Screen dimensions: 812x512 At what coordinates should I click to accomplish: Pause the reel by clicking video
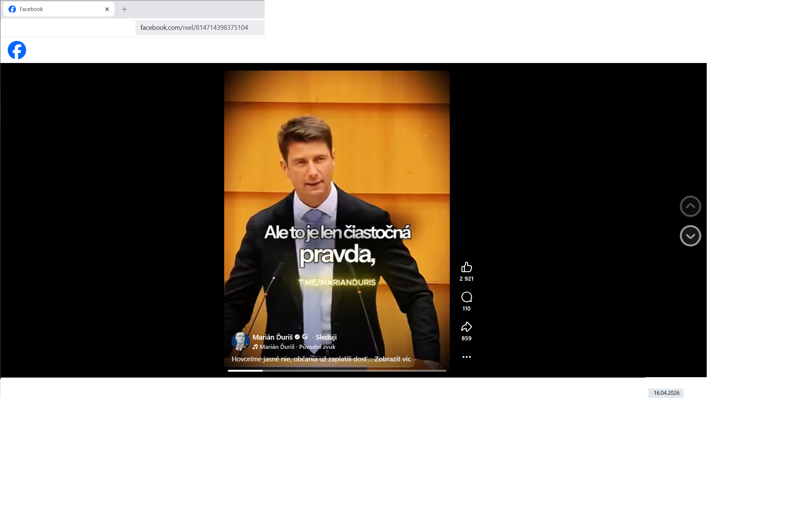click(x=337, y=166)
